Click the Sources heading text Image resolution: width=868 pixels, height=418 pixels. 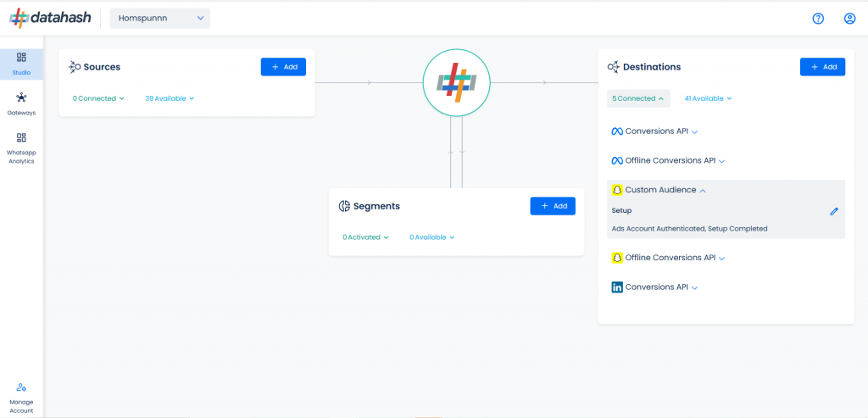(x=102, y=67)
